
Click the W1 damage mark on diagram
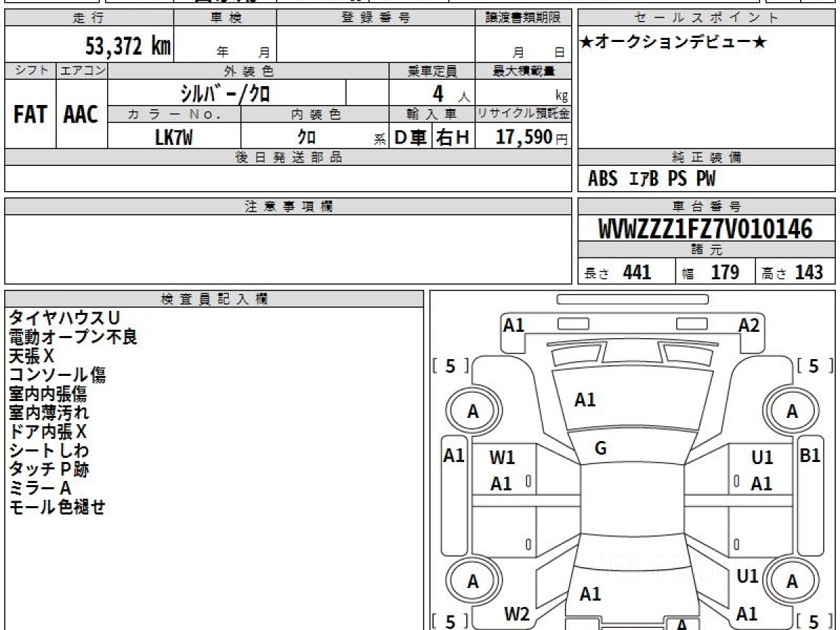pos(502,458)
